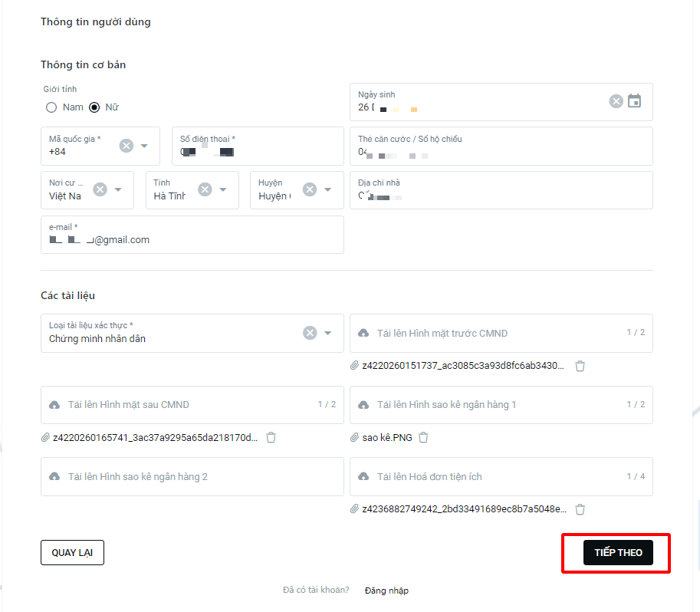Select the Nữ gender radio button
The width and height of the screenshot is (700, 612).
pyautogui.click(x=94, y=107)
